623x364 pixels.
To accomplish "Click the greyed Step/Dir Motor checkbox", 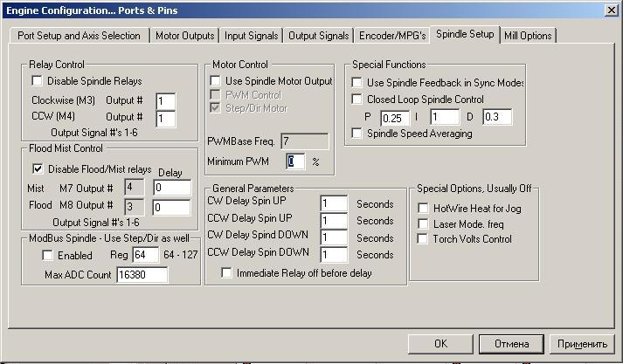I will (215, 108).
